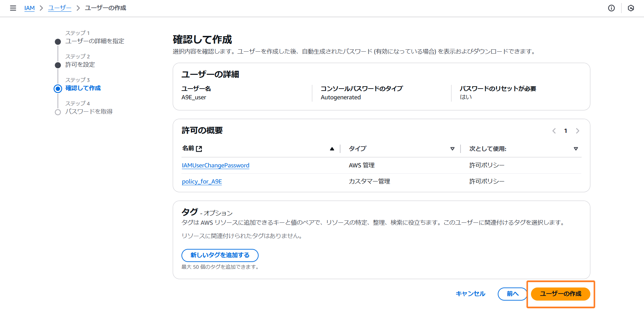The width and height of the screenshot is (644, 314).
Task: Click IAM breadcrumb link
Action: 30,8
